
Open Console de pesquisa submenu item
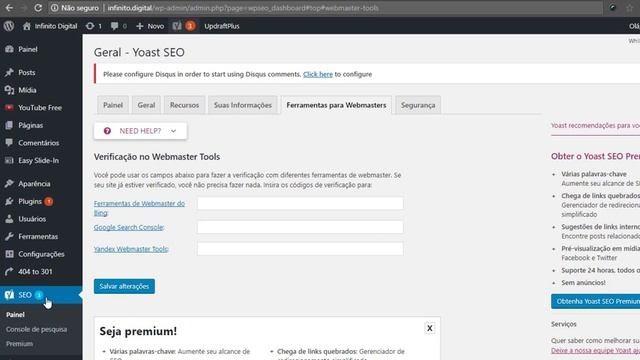coord(36,329)
